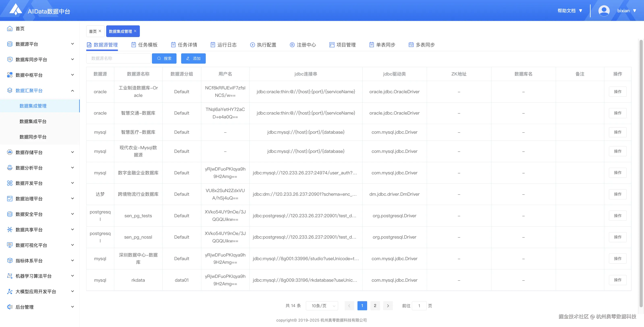Click the 数据可视化平台 sidebar icon
Image resolution: width=644 pixels, height=327 pixels.
click(x=10, y=245)
